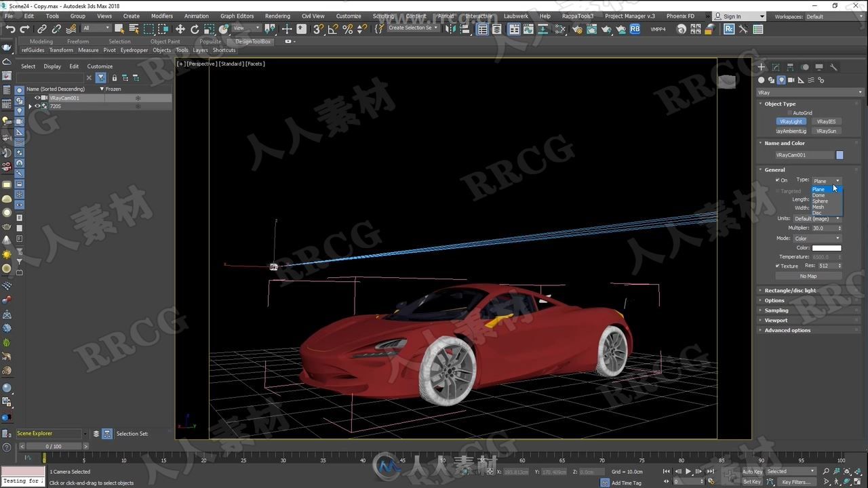Click the time slider showing 0 / 100
Image resolution: width=868 pixels, height=488 pixels.
(54, 447)
